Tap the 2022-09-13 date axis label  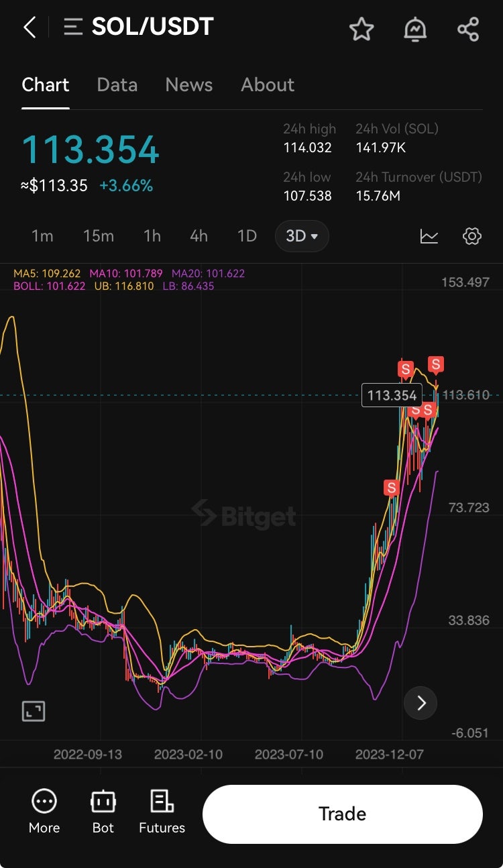coord(88,755)
